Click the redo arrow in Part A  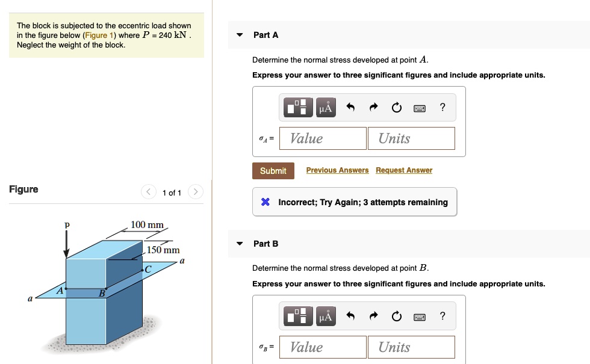[x=373, y=108]
